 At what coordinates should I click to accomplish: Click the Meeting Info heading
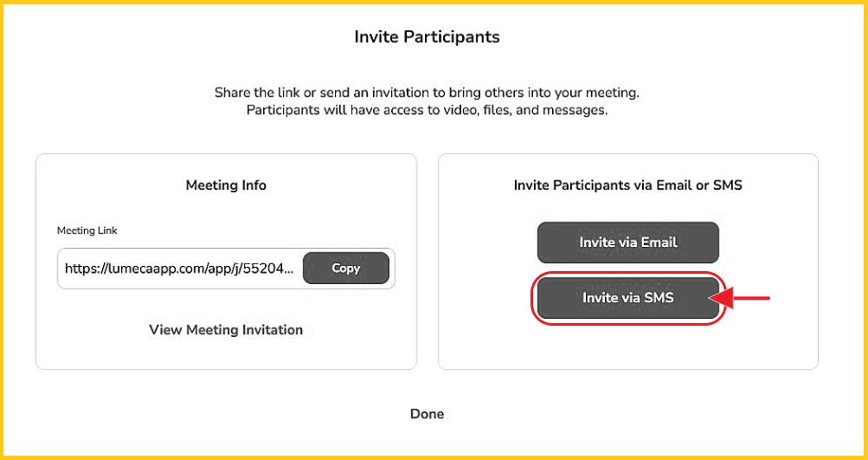[x=226, y=185]
